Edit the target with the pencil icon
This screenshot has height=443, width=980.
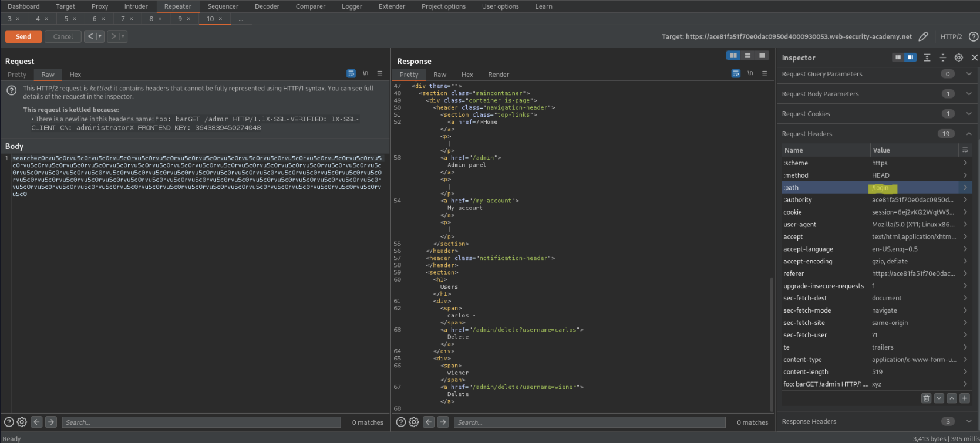tap(923, 36)
